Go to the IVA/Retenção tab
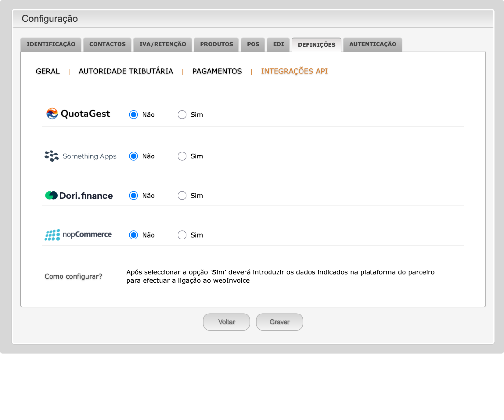This screenshot has height=420, width=504. click(x=163, y=45)
